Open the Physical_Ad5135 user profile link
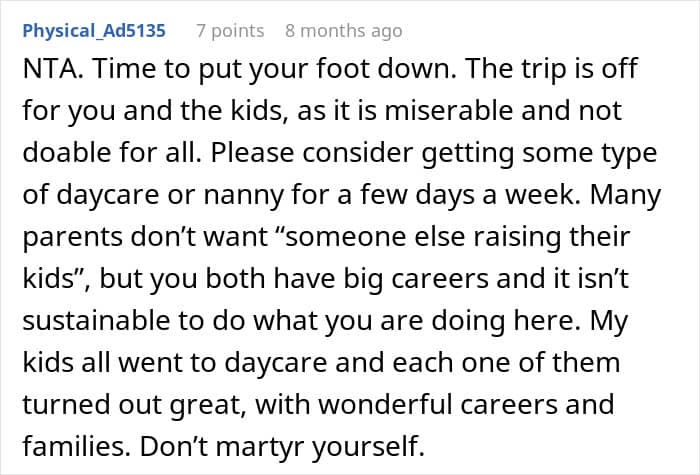The height and width of the screenshot is (475, 700). pyautogui.click(x=94, y=31)
